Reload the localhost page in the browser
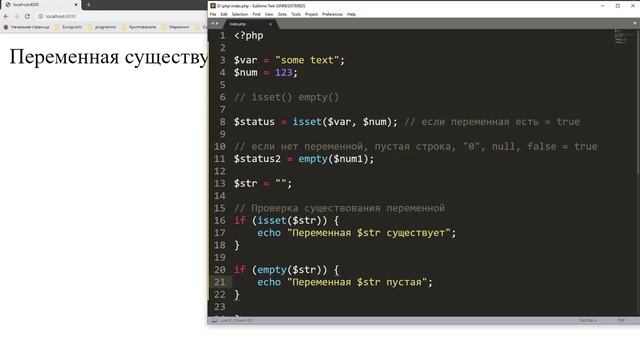This screenshot has width=640, height=360. tap(27, 16)
